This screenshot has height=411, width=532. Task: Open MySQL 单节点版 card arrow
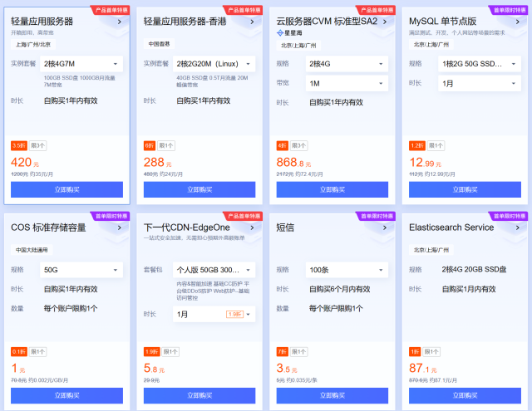point(517,22)
